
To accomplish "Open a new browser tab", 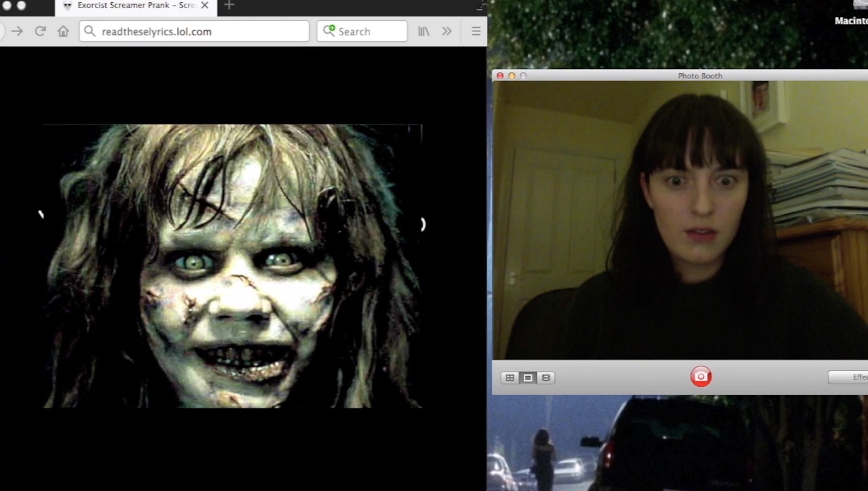I will 229,5.
